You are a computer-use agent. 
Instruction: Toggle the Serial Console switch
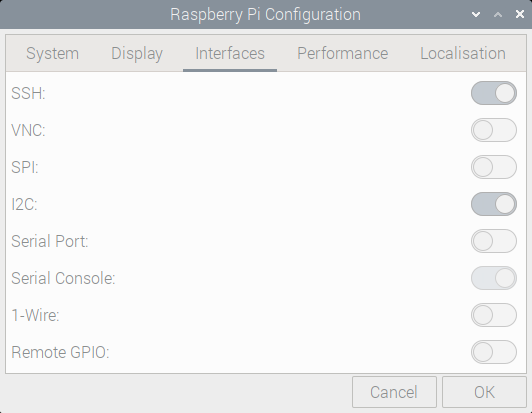click(x=494, y=278)
